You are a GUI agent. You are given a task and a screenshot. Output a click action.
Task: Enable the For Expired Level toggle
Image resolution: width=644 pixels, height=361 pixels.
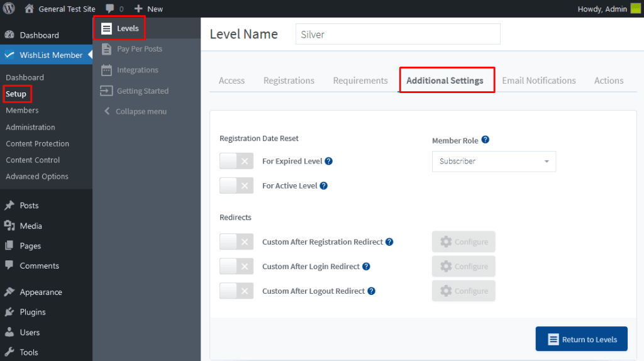[x=236, y=161]
